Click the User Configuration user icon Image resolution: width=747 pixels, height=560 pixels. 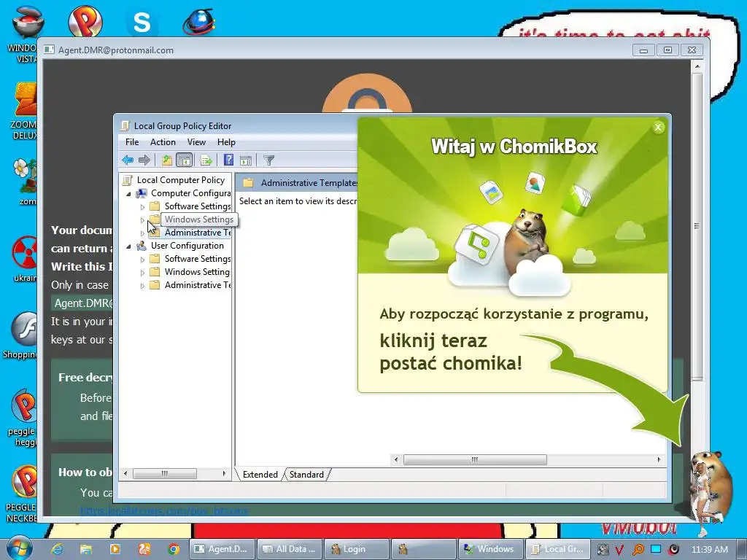click(x=141, y=246)
